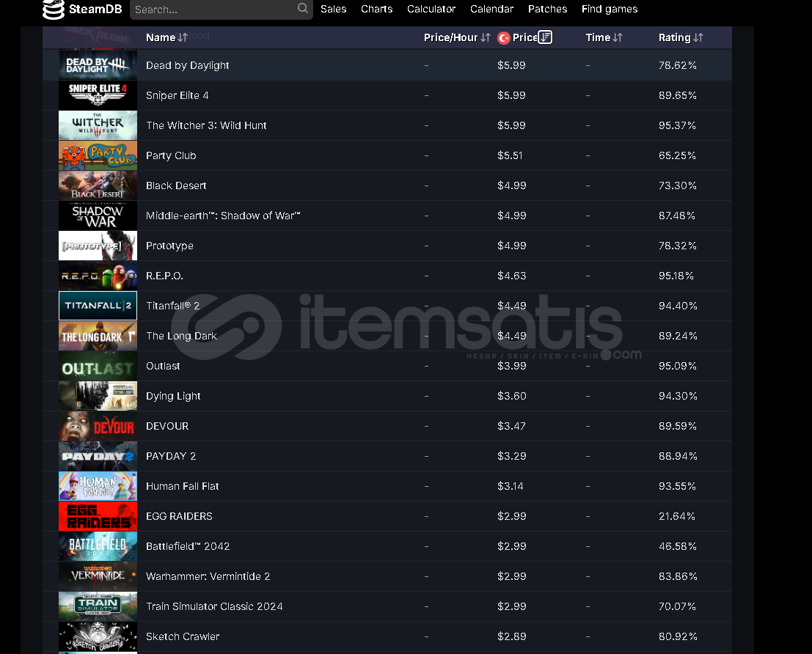Open Titanfall 2 game link
This screenshot has width=812, height=654.
tap(172, 306)
